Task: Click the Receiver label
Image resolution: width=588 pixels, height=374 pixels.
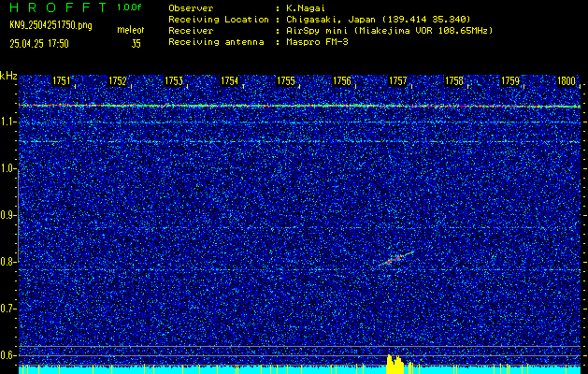Action: pos(191,31)
